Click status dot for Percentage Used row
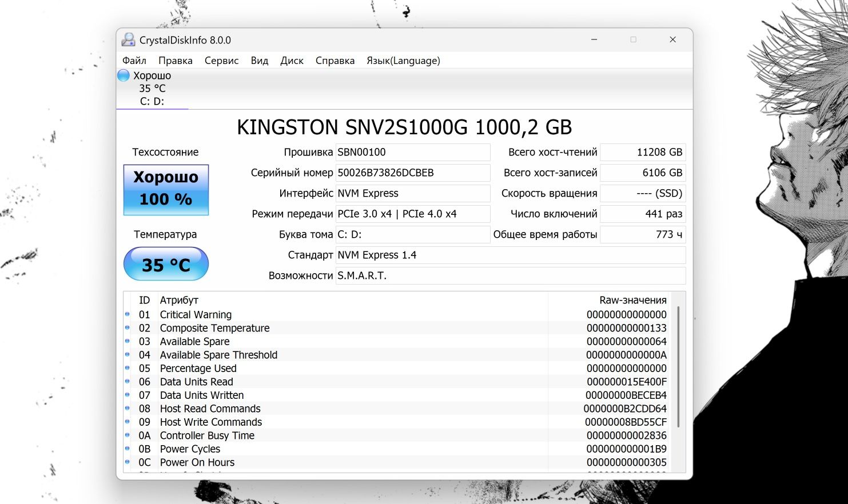The image size is (848, 504). click(128, 368)
